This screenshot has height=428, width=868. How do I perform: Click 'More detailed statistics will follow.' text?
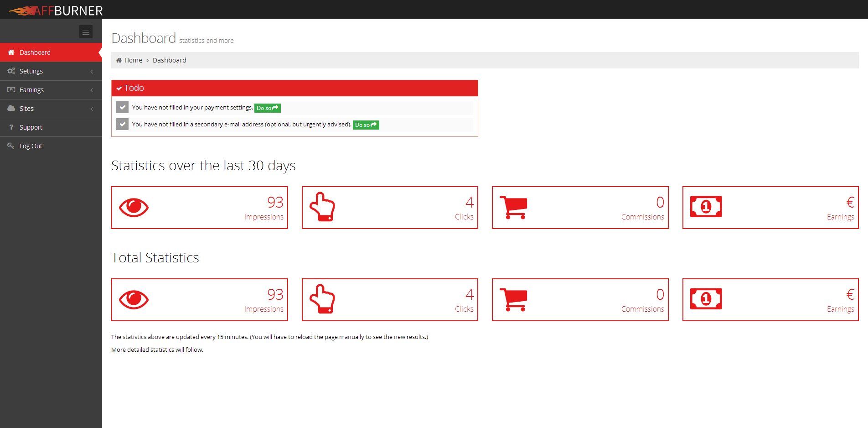click(x=157, y=350)
